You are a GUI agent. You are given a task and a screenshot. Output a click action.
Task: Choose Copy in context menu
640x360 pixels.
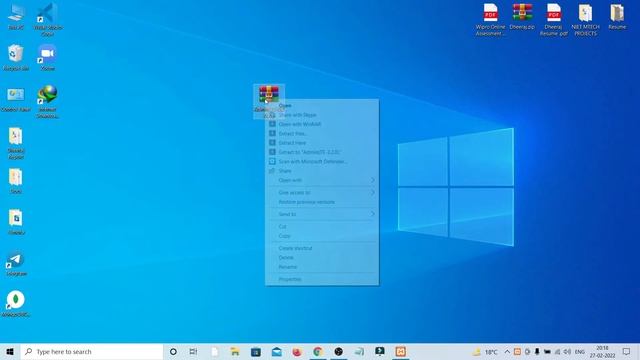coord(322,236)
